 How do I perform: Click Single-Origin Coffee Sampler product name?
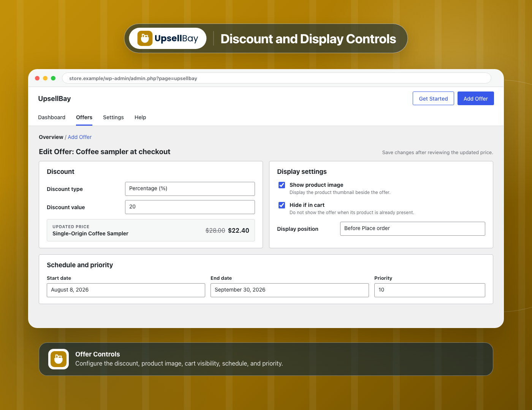90,233
